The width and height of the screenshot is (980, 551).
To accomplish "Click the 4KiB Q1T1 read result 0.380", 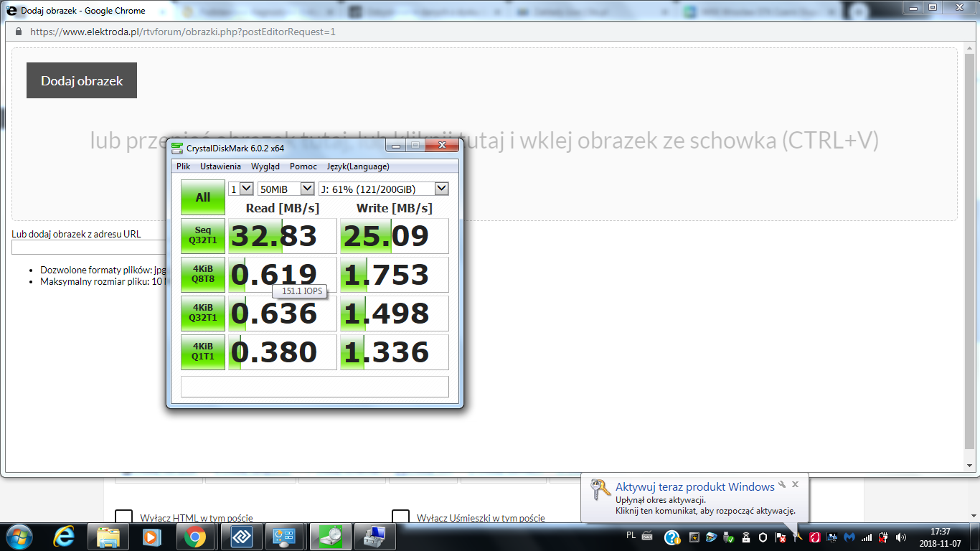I will coord(283,352).
